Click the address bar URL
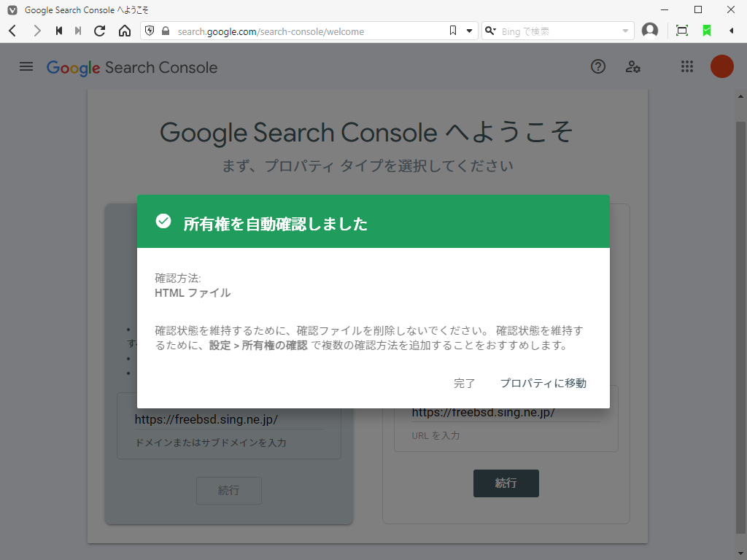This screenshot has width=747, height=560. point(271,31)
